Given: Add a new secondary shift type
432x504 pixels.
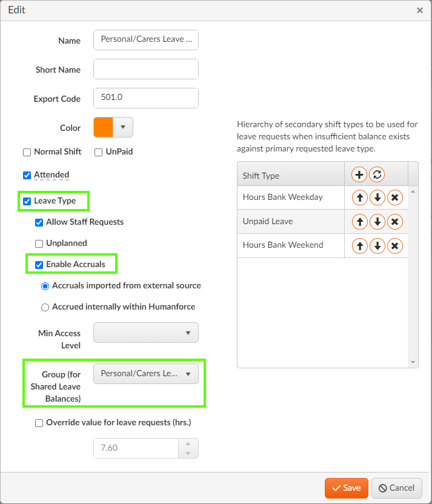Looking at the screenshot, I should pos(359,175).
